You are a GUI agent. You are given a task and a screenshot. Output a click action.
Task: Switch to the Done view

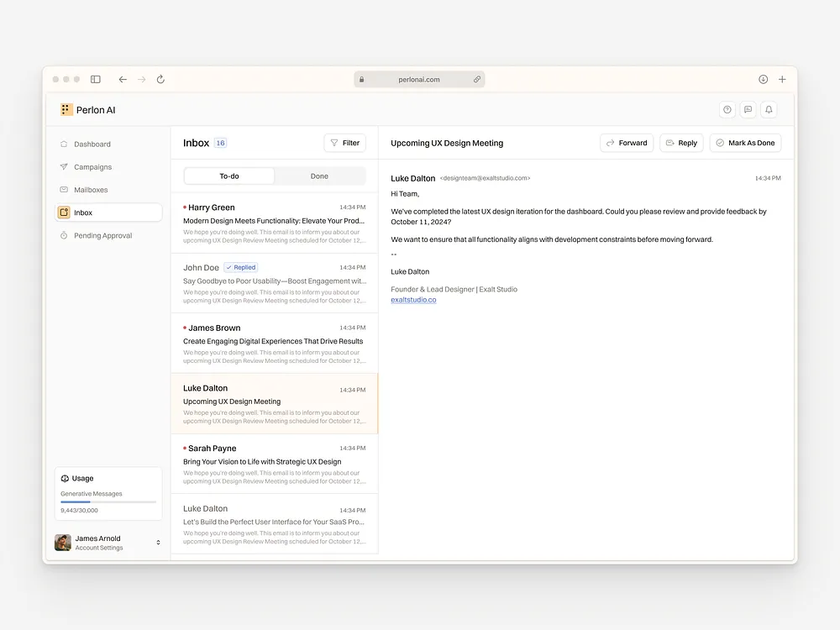(319, 176)
